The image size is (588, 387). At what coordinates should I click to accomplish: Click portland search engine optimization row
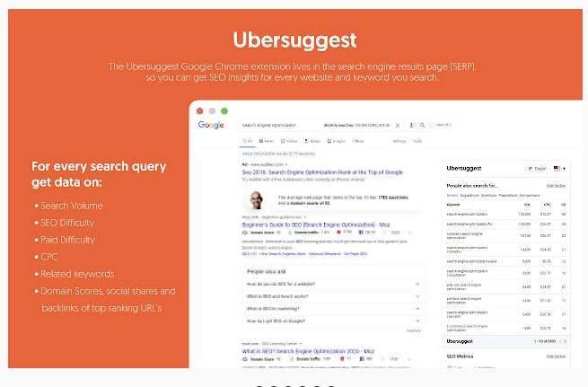click(x=506, y=301)
